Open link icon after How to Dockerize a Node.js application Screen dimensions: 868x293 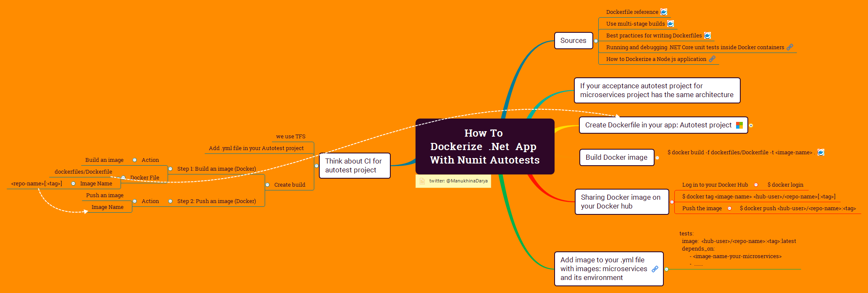tap(712, 59)
